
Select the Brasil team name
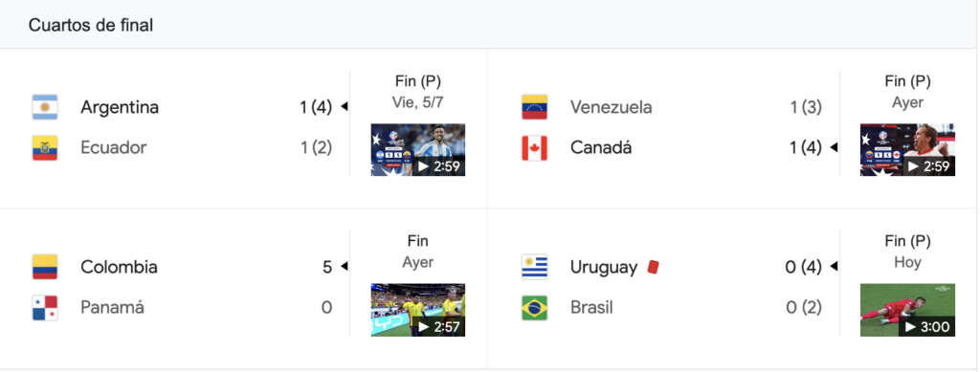[591, 308]
